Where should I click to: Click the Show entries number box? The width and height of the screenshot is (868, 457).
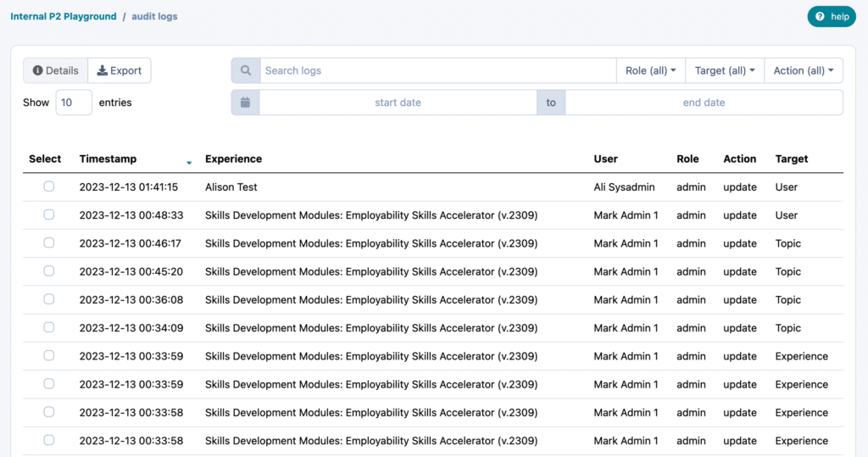coord(74,103)
